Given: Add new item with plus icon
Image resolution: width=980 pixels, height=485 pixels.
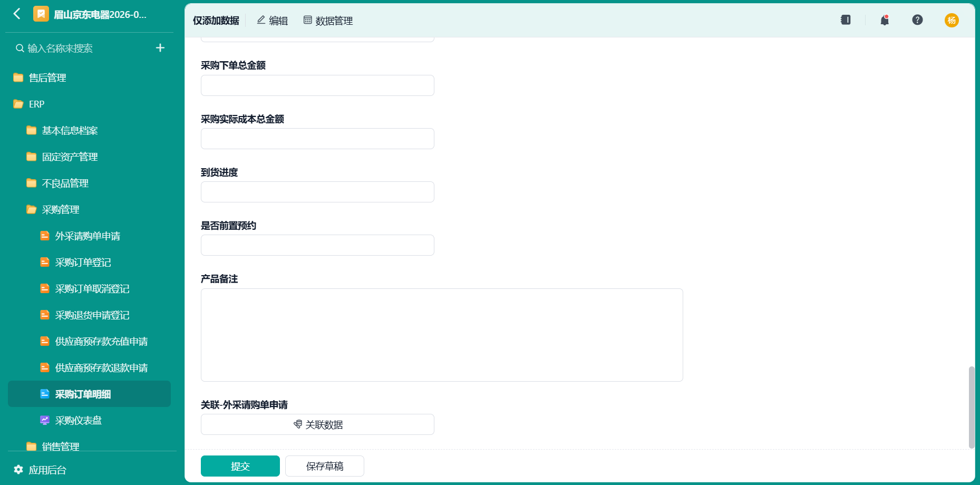Looking at the screenshot, I should [160, 48].
